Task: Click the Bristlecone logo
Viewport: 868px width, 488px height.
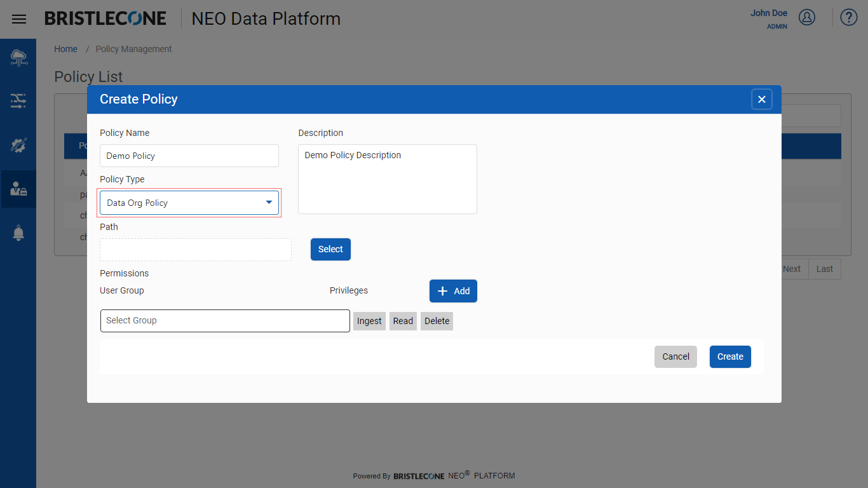Action: coord(105,18)
